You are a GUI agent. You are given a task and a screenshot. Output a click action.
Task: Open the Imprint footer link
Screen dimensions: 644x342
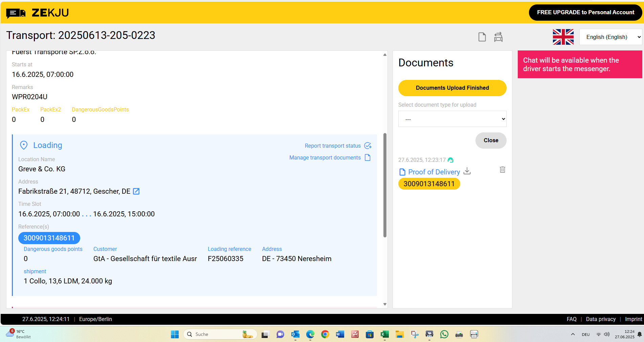(634, 319)
